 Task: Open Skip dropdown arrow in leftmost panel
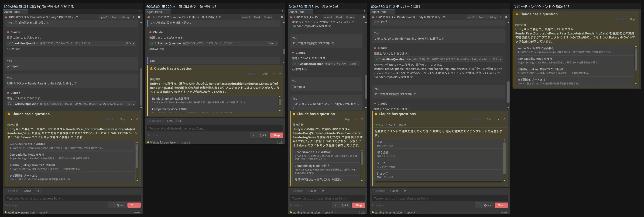coord(131,119)
